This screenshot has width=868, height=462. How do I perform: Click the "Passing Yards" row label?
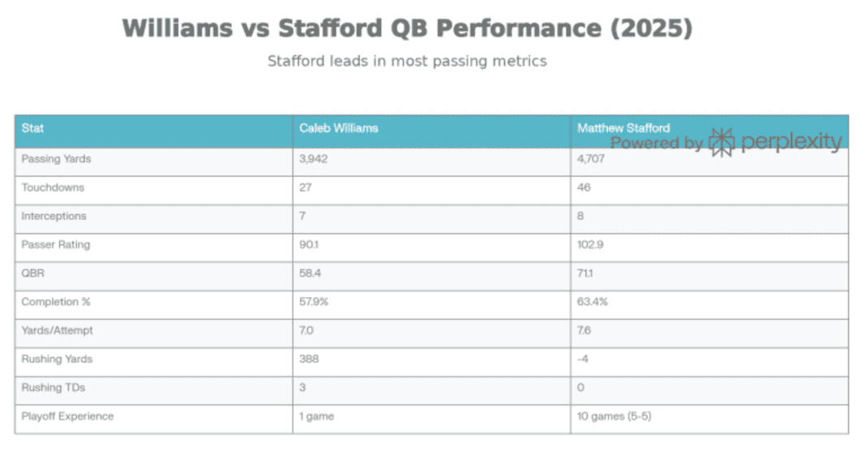[x=56, y=159]
